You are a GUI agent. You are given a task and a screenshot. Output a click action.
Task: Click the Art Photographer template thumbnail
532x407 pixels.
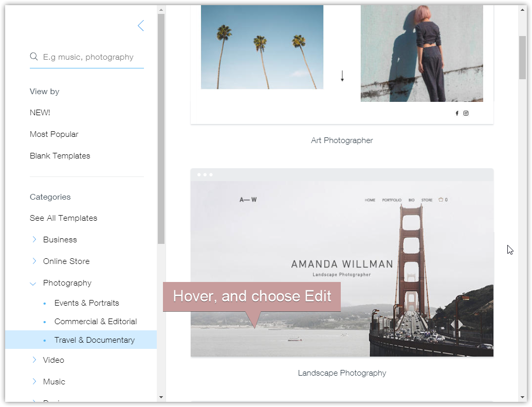click(x=342, y=64)
